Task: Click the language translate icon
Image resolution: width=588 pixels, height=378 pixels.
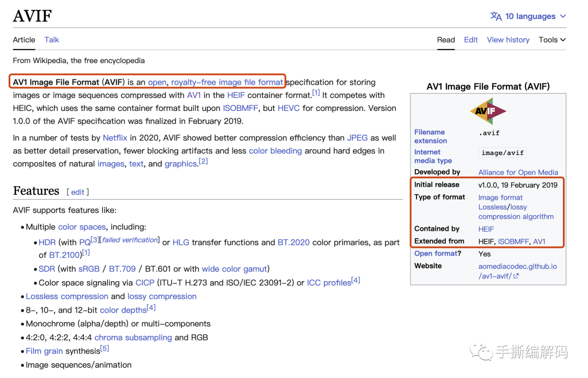Action: point(495,16)
